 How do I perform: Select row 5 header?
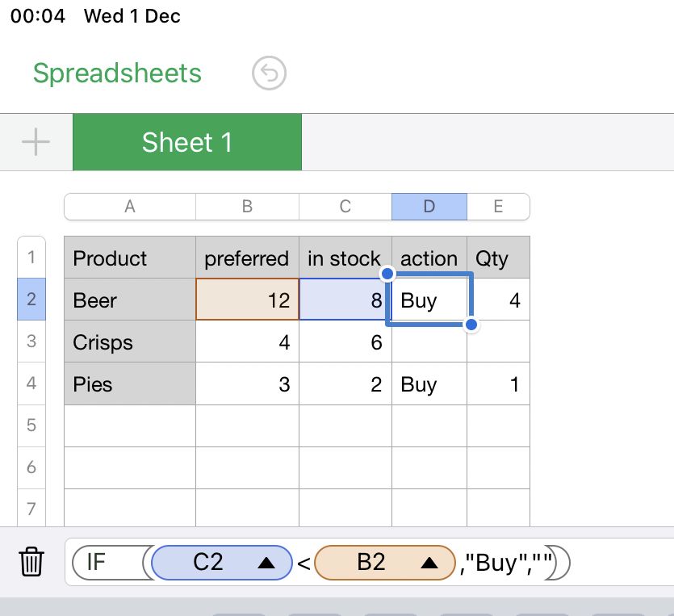click(31, 425)
